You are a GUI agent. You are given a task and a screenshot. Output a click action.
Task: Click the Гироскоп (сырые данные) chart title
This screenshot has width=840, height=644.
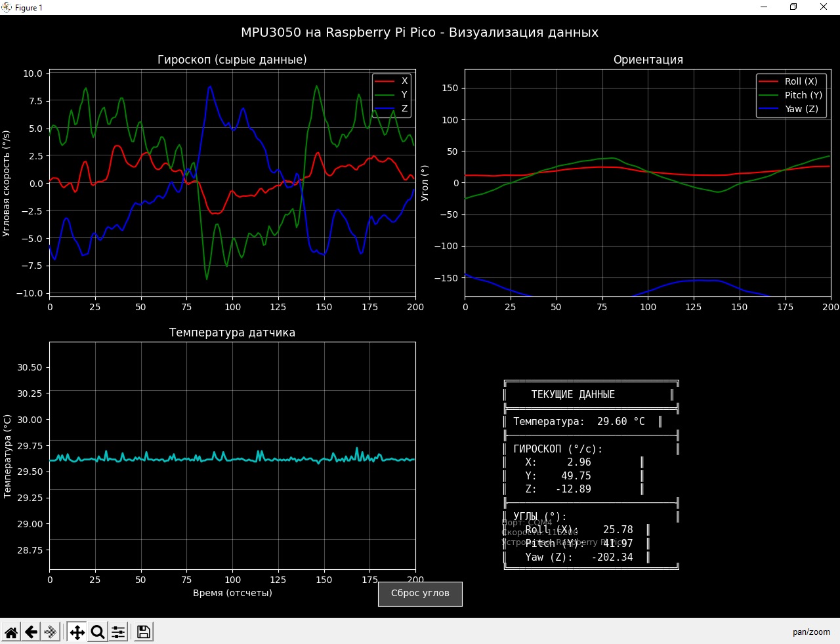(232, 60)
